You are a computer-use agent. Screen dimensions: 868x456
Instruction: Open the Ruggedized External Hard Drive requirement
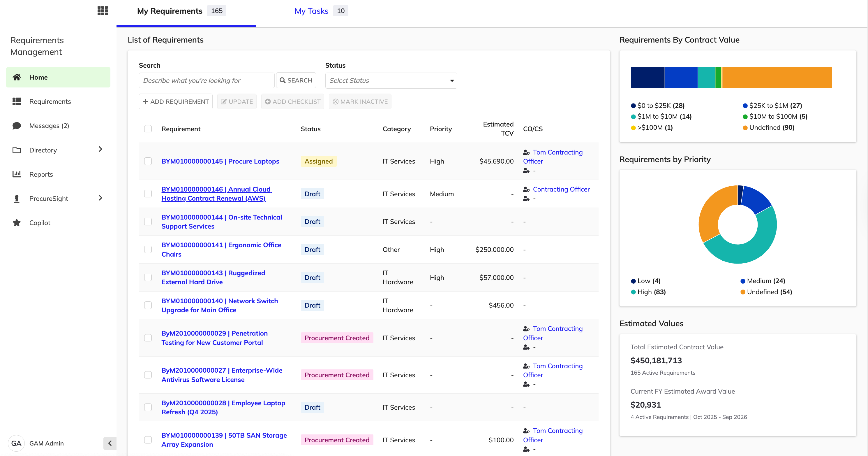click(213, 277)
